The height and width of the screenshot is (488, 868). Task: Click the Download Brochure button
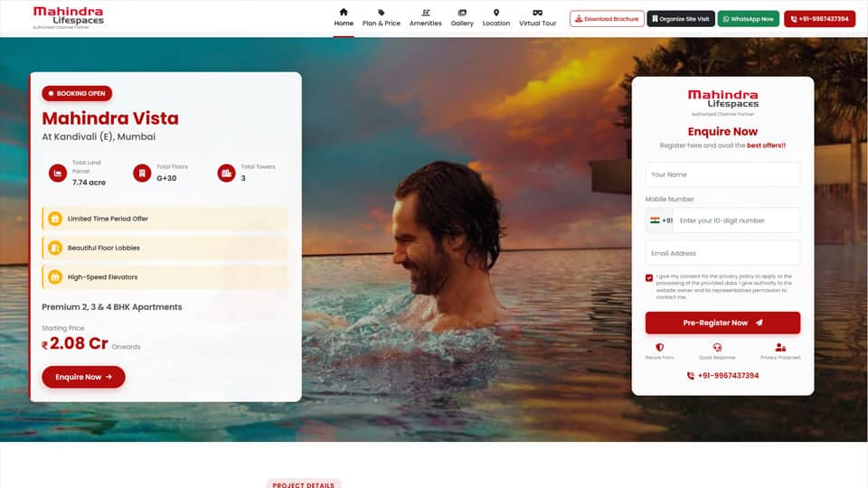click(607, 19)
